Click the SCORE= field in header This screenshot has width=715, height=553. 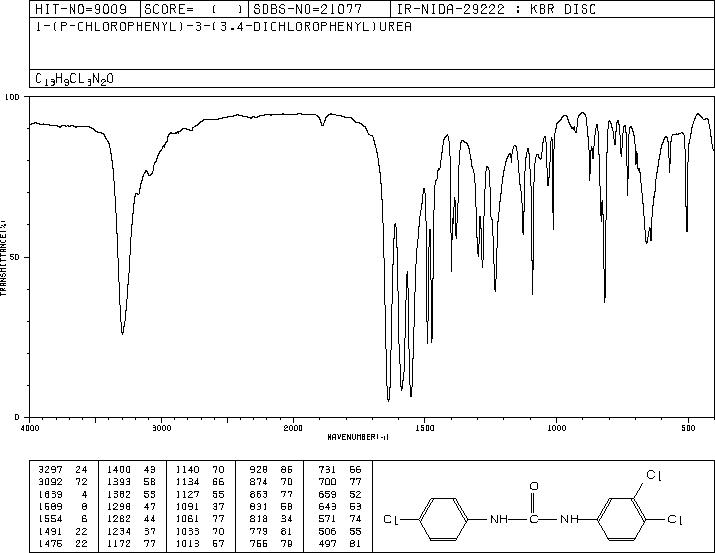(x=194, y=9)
